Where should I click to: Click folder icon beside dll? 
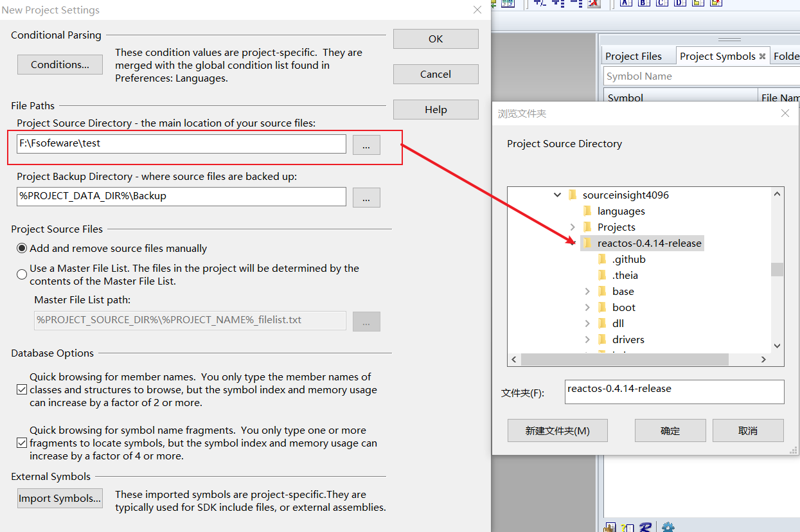click(x=602, y=323)
